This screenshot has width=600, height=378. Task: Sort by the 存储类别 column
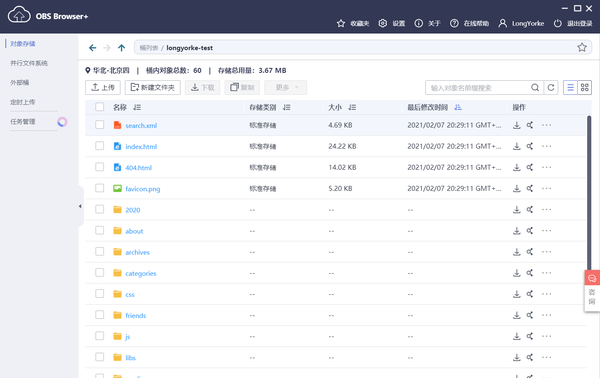pos(287,108)
